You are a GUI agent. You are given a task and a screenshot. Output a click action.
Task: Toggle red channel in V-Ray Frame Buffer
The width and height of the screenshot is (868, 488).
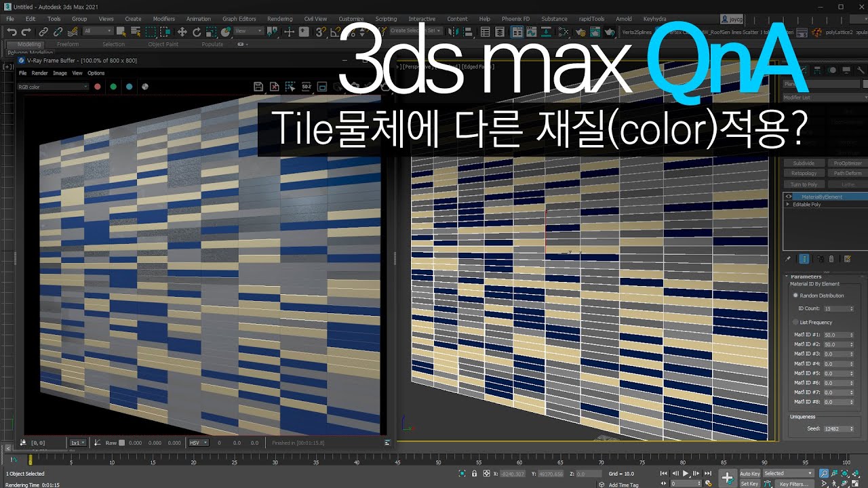[97, 87]
